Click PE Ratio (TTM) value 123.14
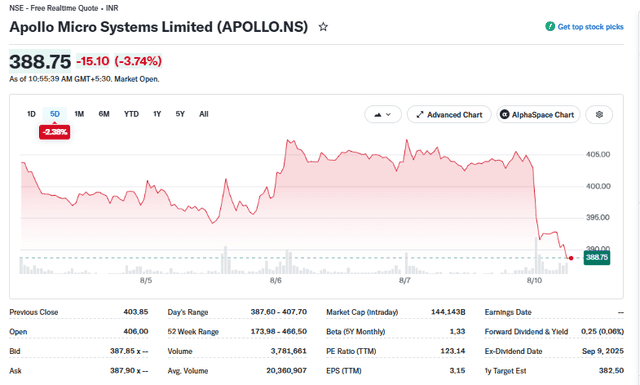Screen dimensions: 640x385 453,351
